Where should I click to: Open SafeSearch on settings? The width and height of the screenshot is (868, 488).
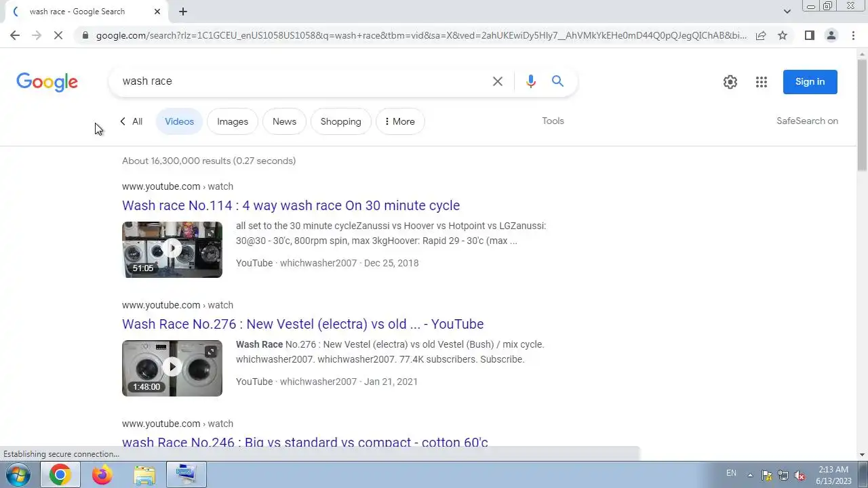pos(807,121)
